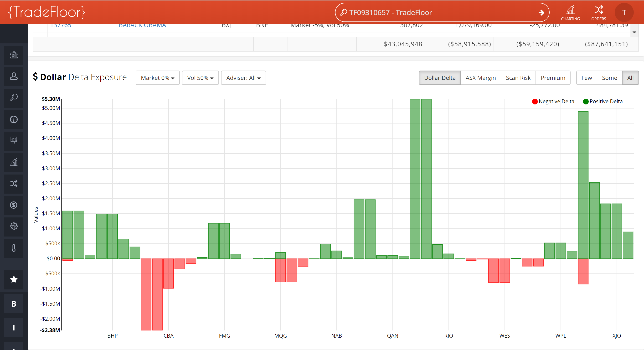Open the home building icon in sidebar
This screenshot has width=644, height=350.
tap(14, 55)
